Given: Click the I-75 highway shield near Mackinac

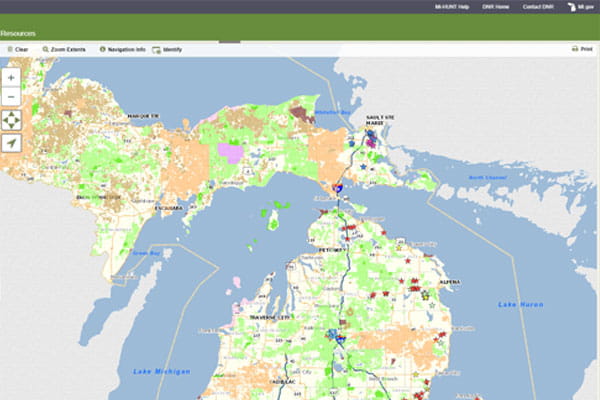Looking at the screenshot, I should tap(338, 188).
